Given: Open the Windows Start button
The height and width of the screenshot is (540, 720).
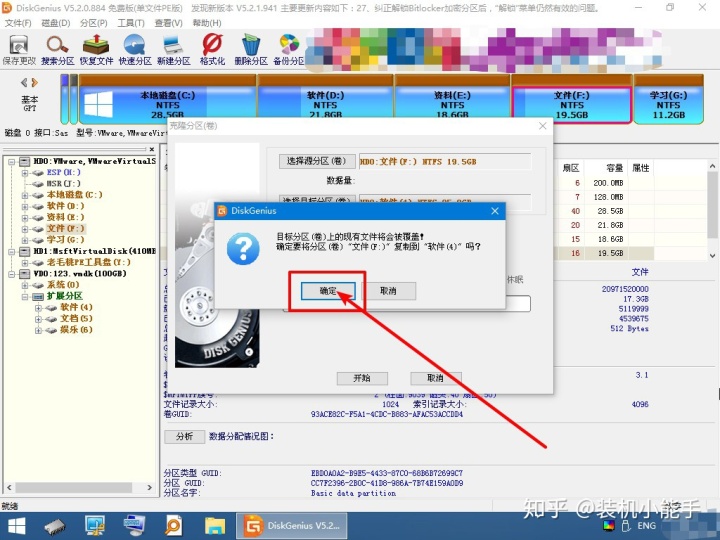Looking at the screenshot, I should click(17, 526).
